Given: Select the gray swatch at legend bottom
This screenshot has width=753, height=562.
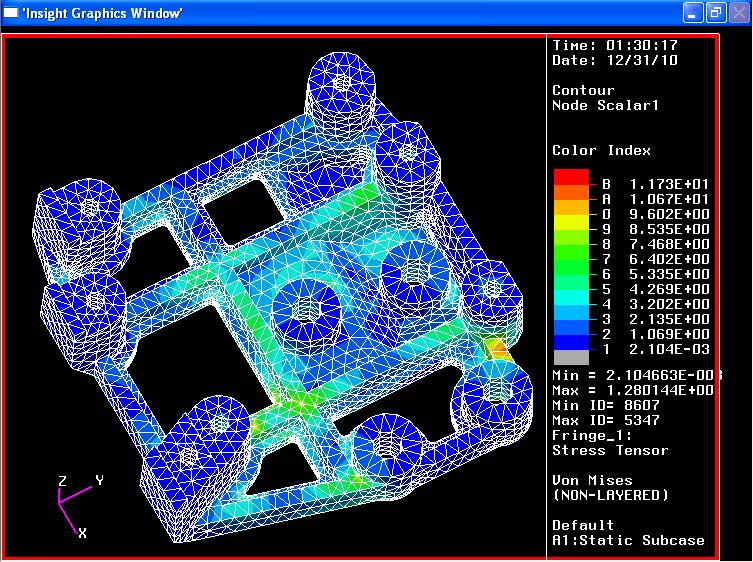Looking at the screenshot, I should click(571, 356).
